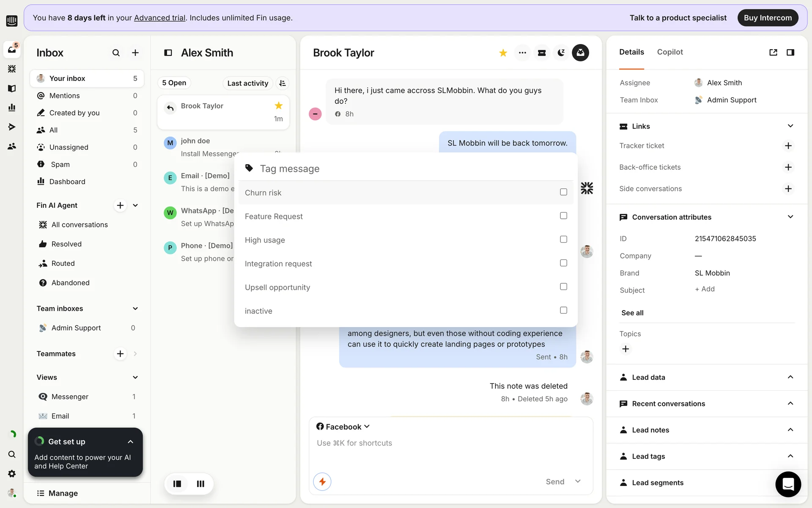The image size is (812, 508).
Task: Open the Advanced trial link
Action: [x=159, y=18]
